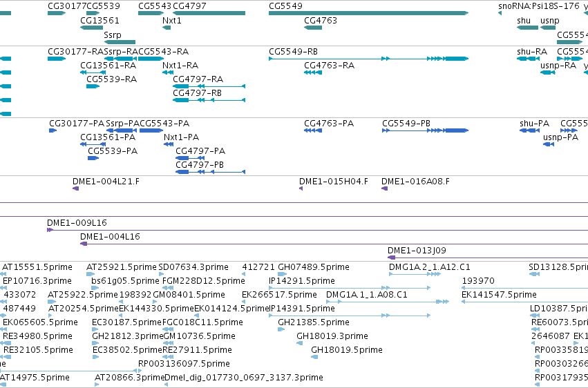588x388 pixels.
Task: Open the DME1-013J09 BAC label
Action: click(x=417, y=251)
